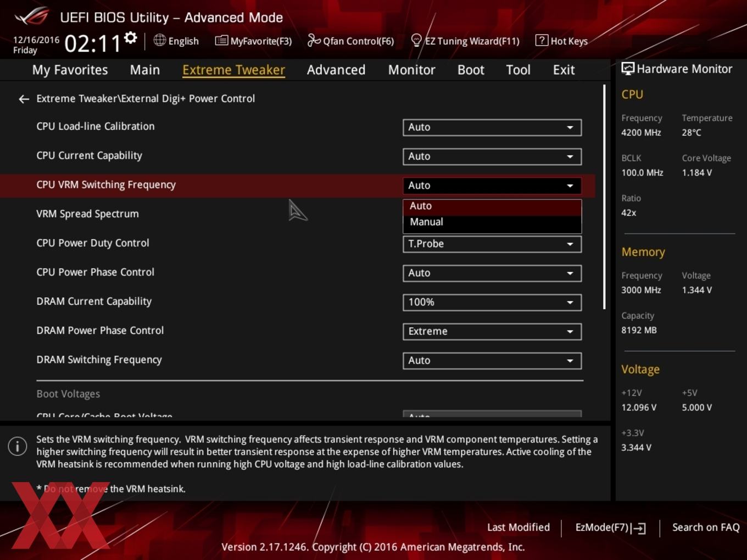Click Search on FAQ link

coord(706,527)
